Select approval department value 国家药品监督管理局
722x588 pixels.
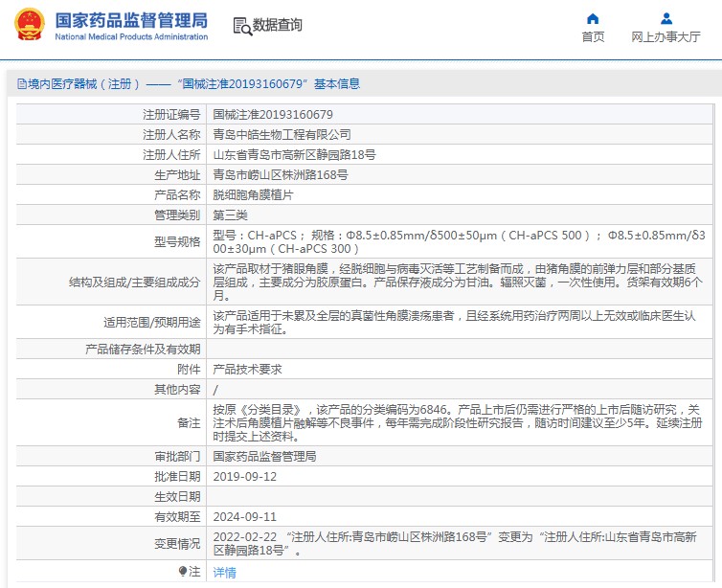[264, 456]
